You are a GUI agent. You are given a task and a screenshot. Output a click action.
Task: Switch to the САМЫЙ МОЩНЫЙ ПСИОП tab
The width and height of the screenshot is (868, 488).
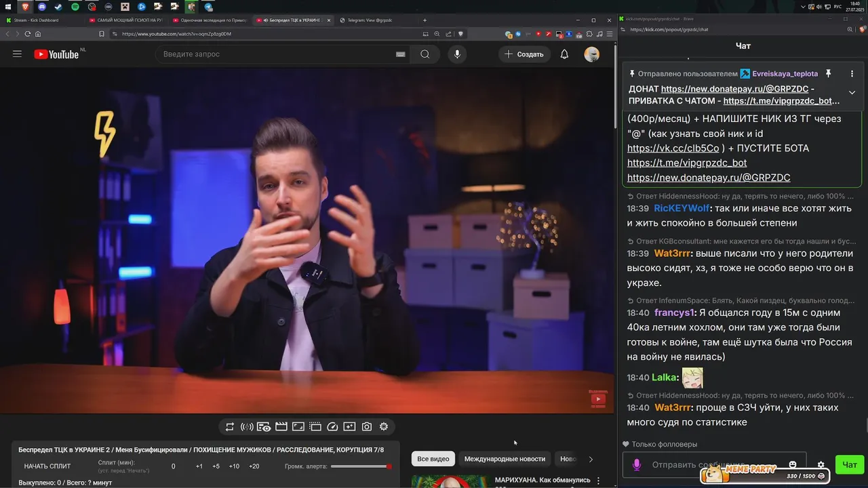tap(126, 20)
